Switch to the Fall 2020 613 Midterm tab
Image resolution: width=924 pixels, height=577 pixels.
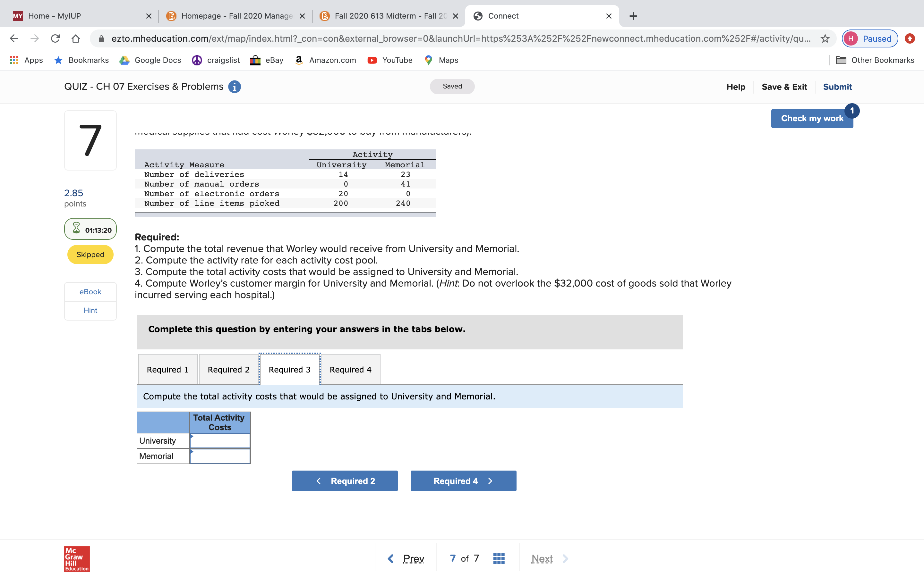386,16
